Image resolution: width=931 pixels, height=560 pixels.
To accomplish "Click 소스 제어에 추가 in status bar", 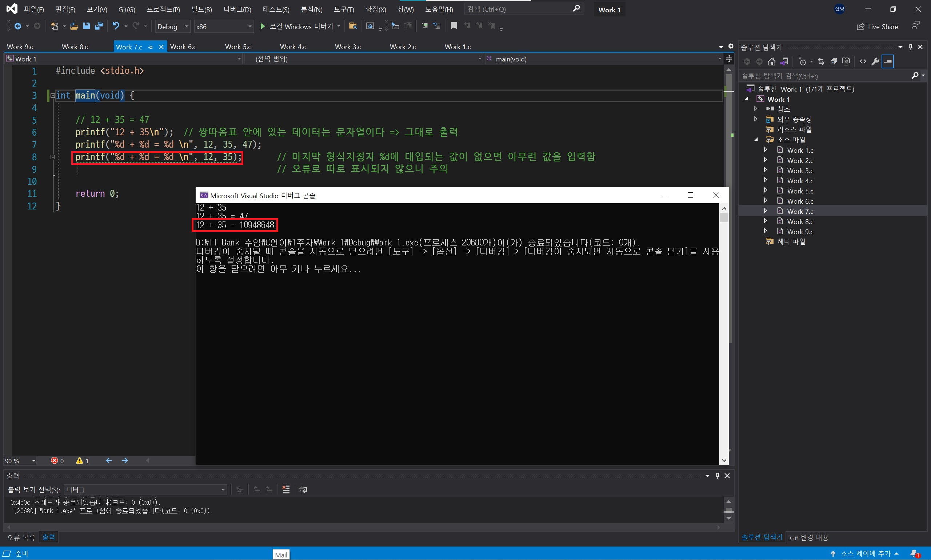I will pyautogui.click(x=865, y=553).
